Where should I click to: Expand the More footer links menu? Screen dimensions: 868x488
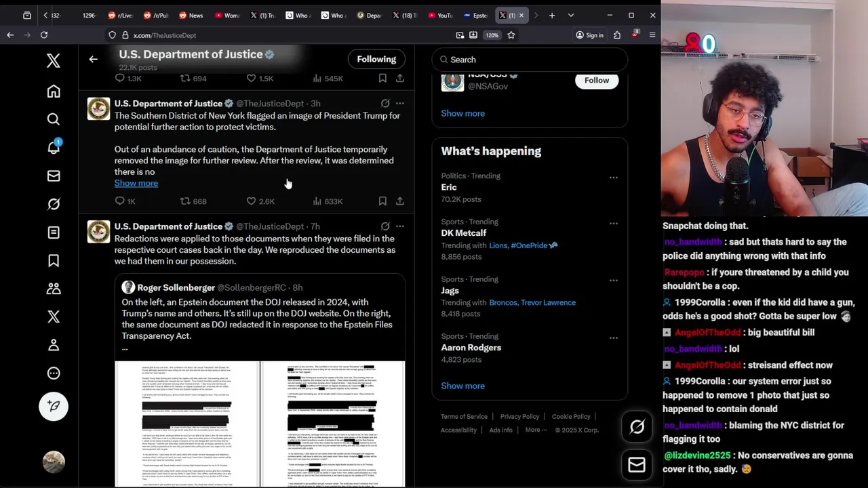point(536,430)
